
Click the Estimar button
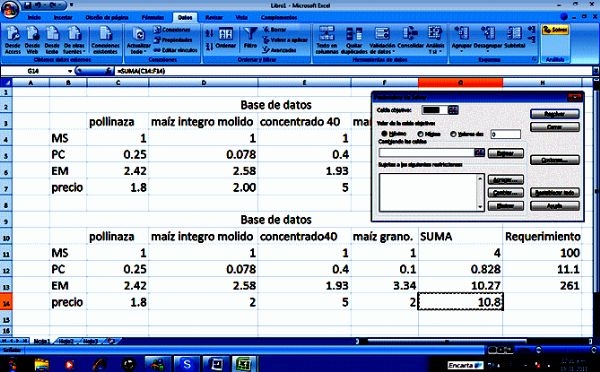[505, 153]
